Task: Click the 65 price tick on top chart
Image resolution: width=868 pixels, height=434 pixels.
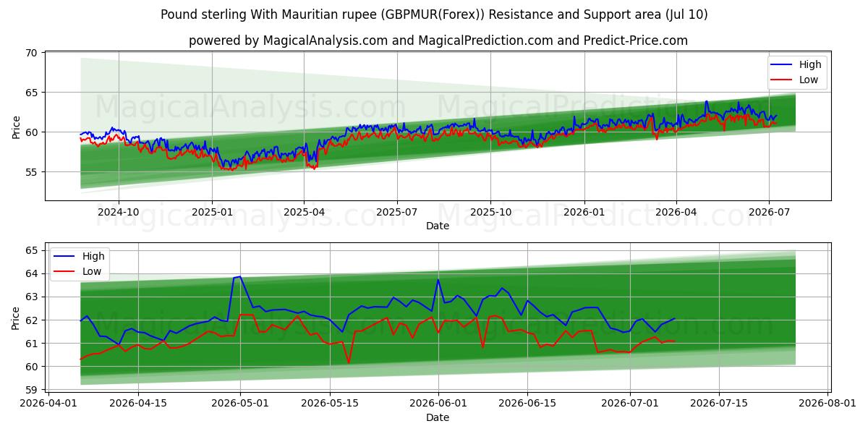Action: pyautogui.click(x=32, y=93)
